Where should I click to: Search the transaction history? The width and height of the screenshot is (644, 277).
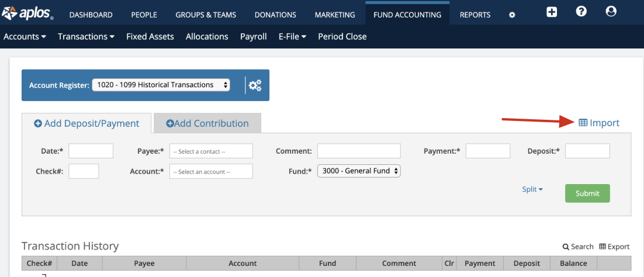coord(578,247)
